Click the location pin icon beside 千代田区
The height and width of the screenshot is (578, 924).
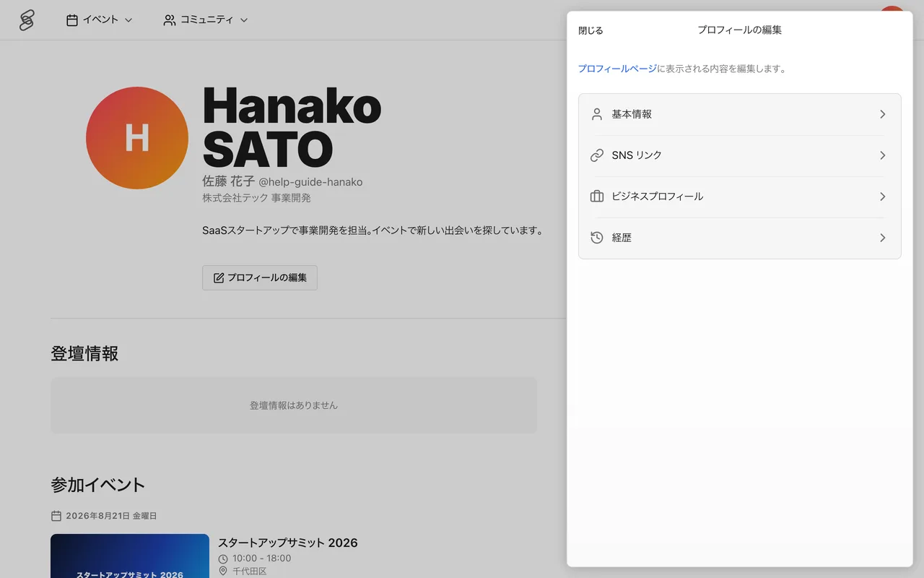pos(223,571)
